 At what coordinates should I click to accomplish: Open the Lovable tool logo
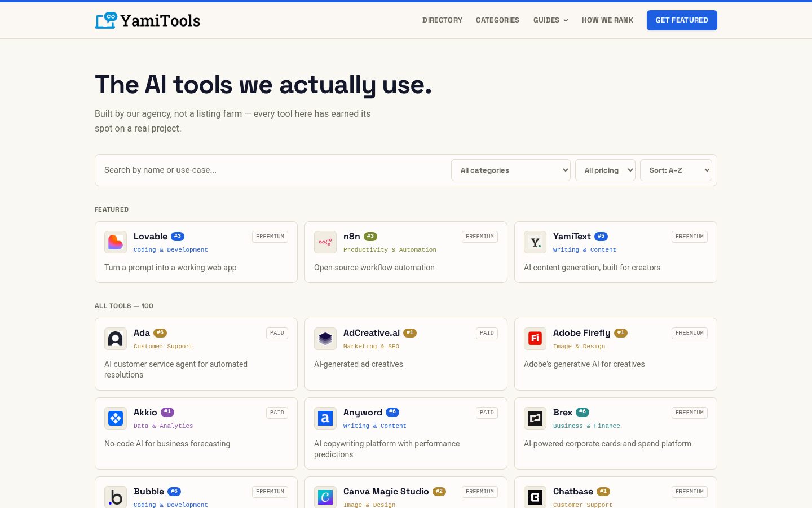[x=116, y=242]
